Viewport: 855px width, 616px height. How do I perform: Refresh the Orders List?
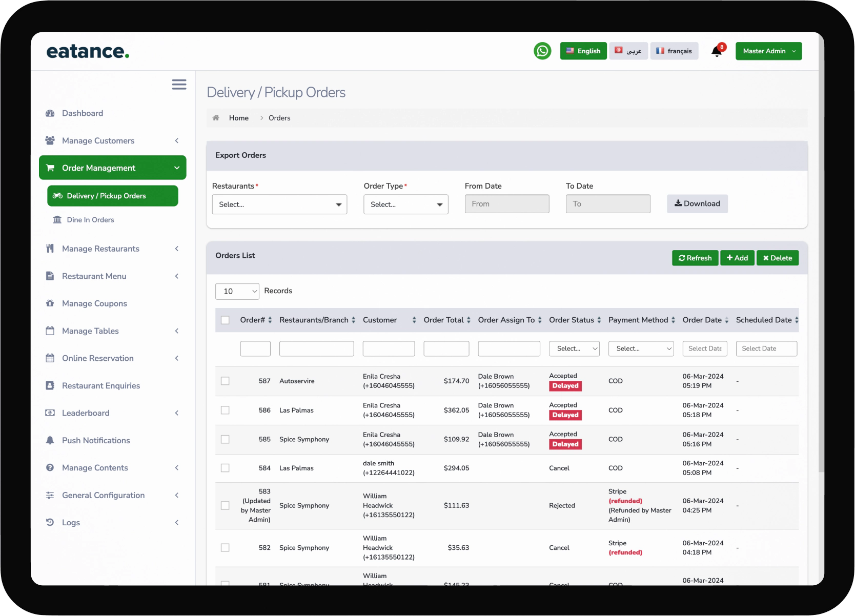coord(695,258)
